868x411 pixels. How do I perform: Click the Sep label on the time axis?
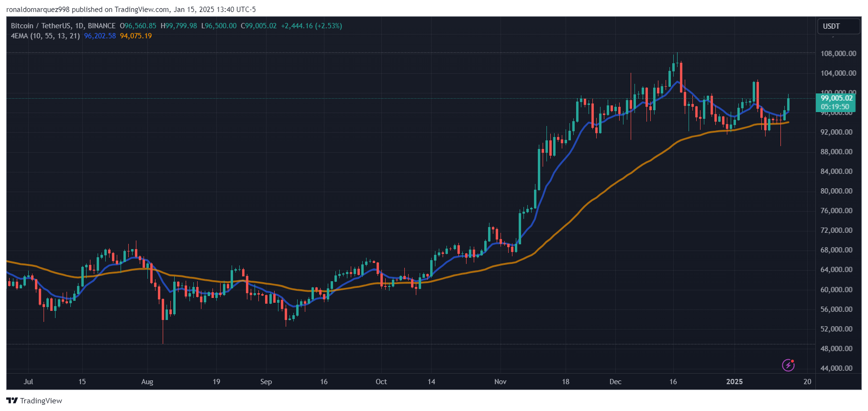[266, 382]
